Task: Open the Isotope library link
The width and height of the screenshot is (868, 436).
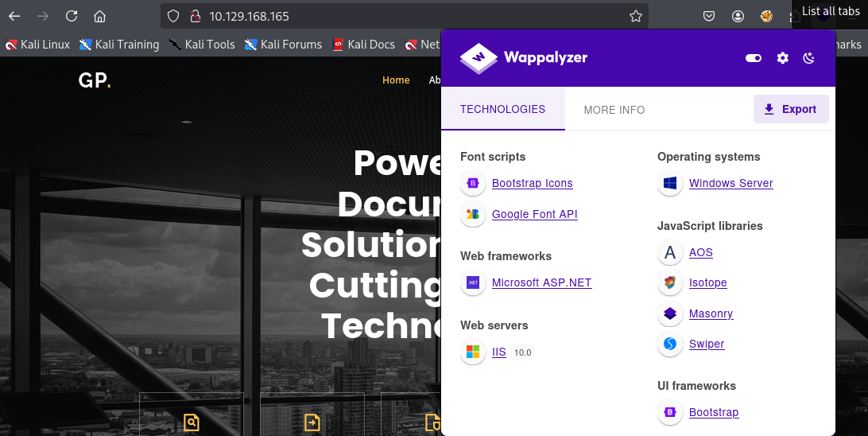Action: coord(707,282)
